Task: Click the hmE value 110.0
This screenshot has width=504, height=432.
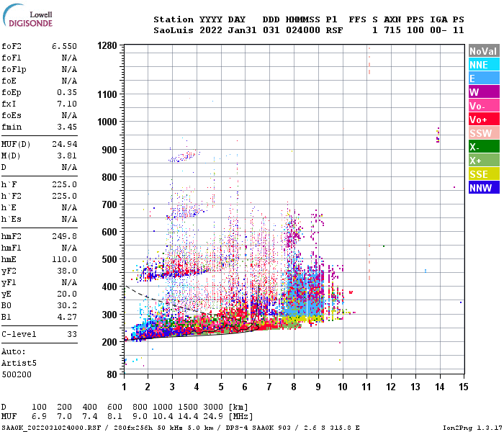Action: pyautogui.click(x=65, y=259)
